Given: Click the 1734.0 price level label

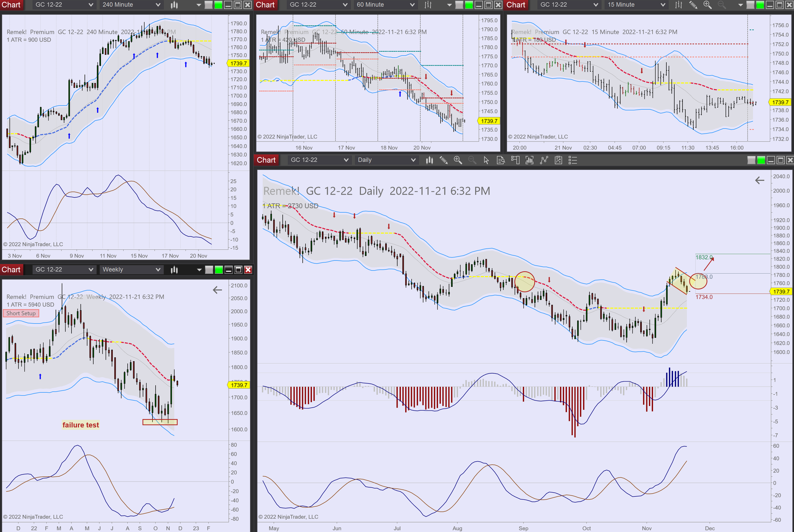Looking at the screenshot, I should coord(704,297).
